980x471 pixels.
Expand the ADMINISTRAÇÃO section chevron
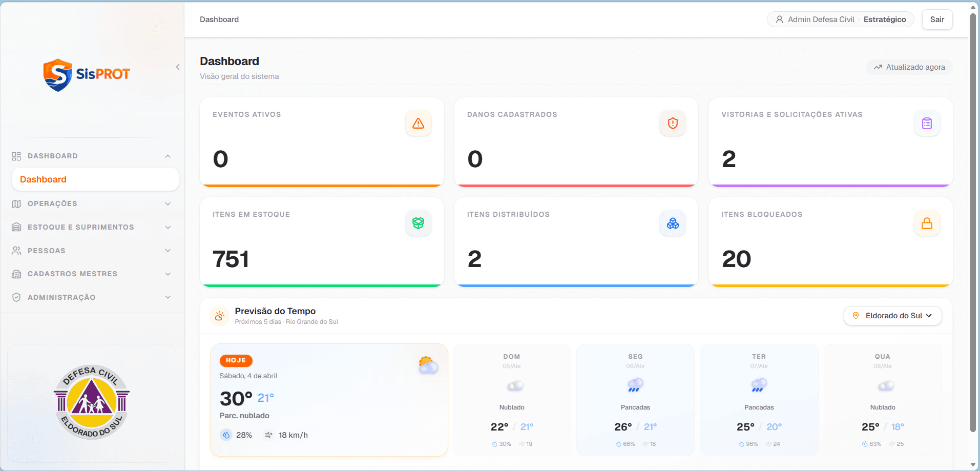click(168, 297)
